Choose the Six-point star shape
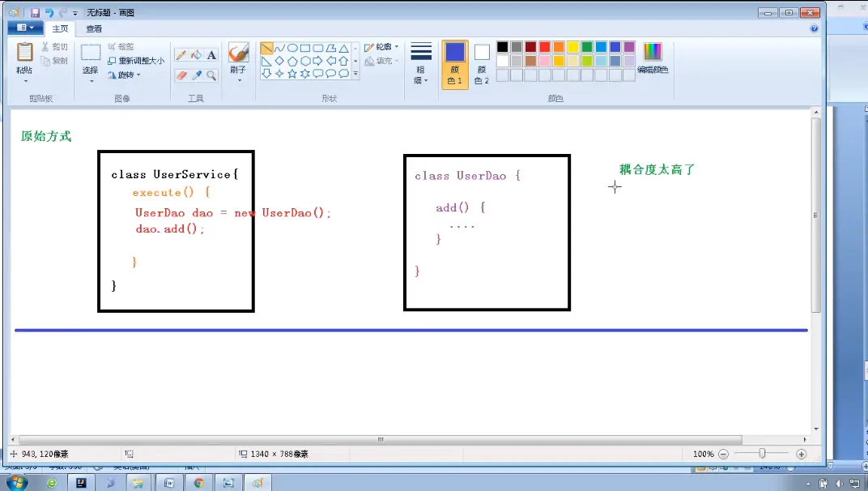The width and height of the screenshot is (868, 491). pyautogui.click(x=305, y=73)
